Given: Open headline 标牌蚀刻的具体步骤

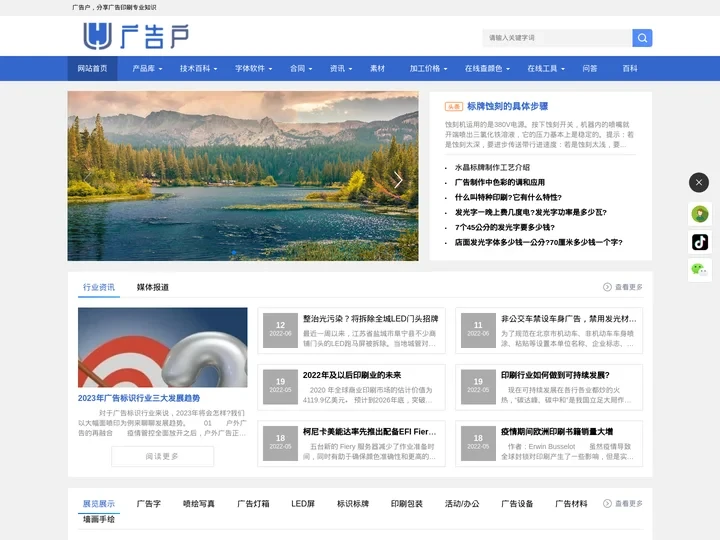Looking at the screenshot, I should pos(507,106).
